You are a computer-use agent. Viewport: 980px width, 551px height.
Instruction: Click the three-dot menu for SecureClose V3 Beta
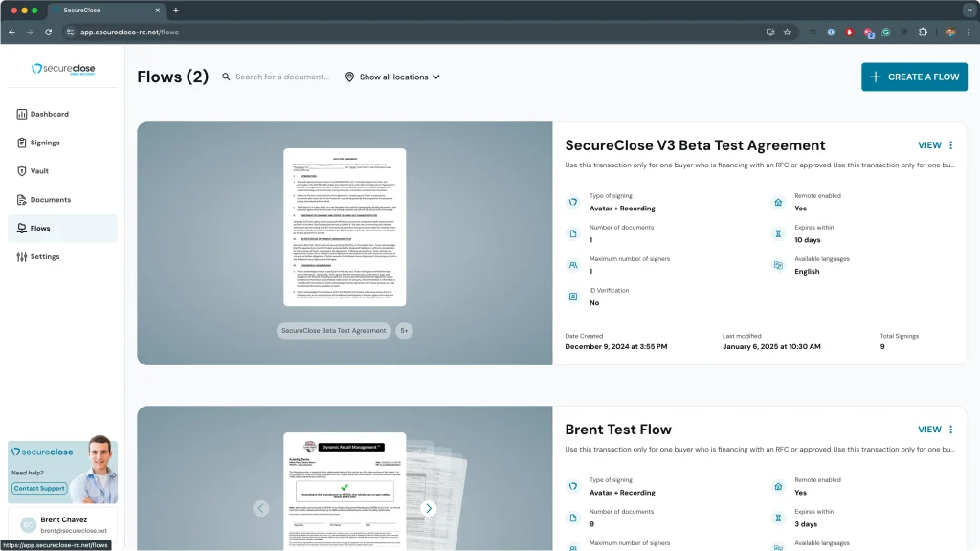pyautogui.click(x=950, y=145)
